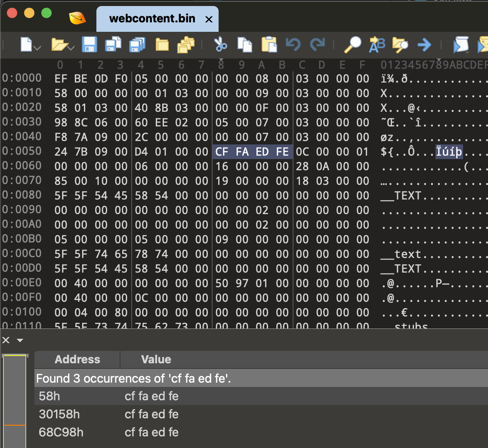Click the file overview mini-map bar
Viewport: 488px width, 448px height.
tap(15, 401)
